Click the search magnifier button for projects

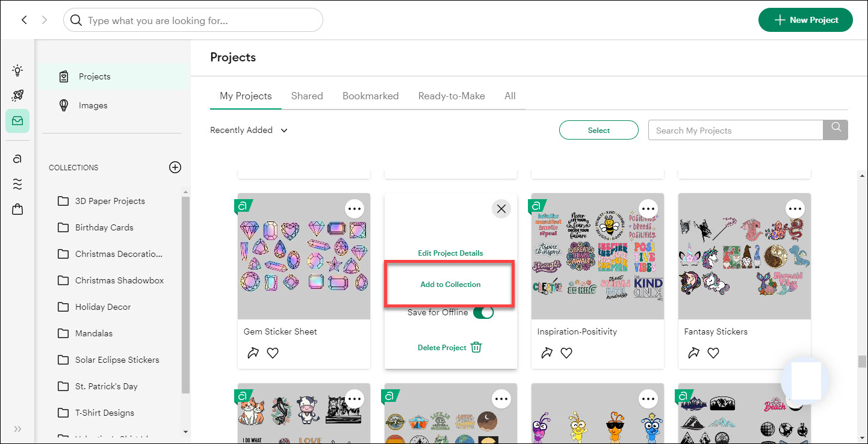pyautogui.click(x=835, y=130)
